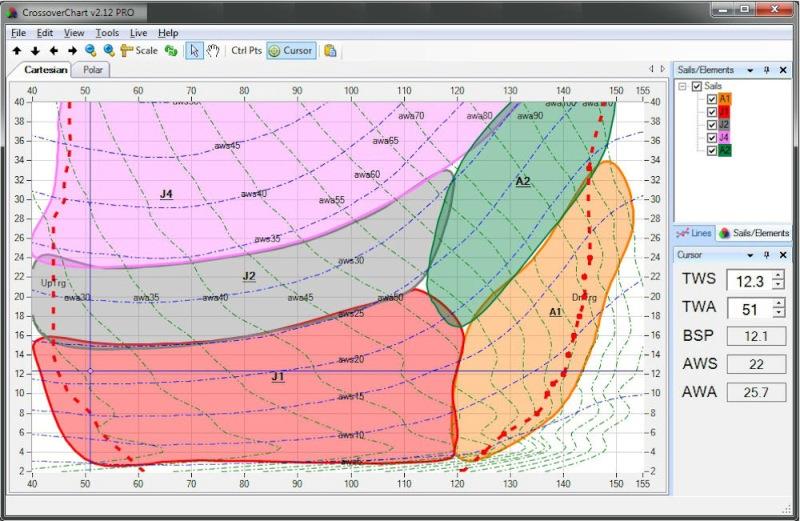This screenshot has width=800, height=521.
Task: Click the TWA value field
Action: click(749, 308)
